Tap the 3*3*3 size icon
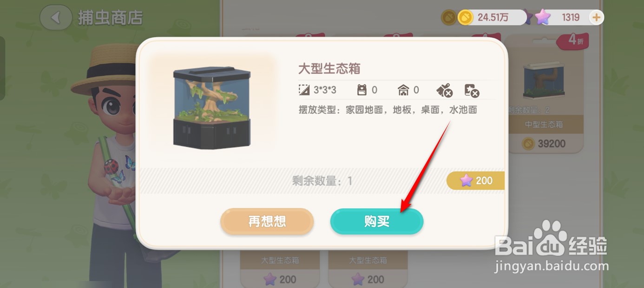This screenshot has width=644, height=288. pyautogui.click(x=304, y=90)
